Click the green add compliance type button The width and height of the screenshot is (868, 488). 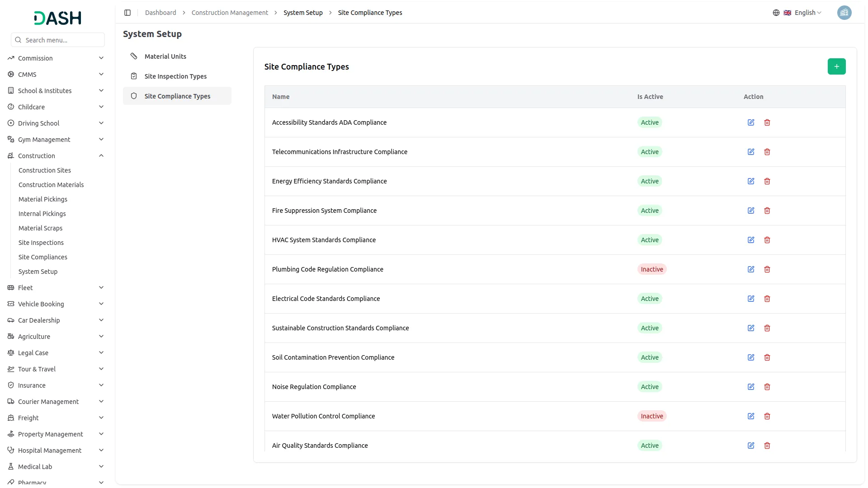[836, 66]
